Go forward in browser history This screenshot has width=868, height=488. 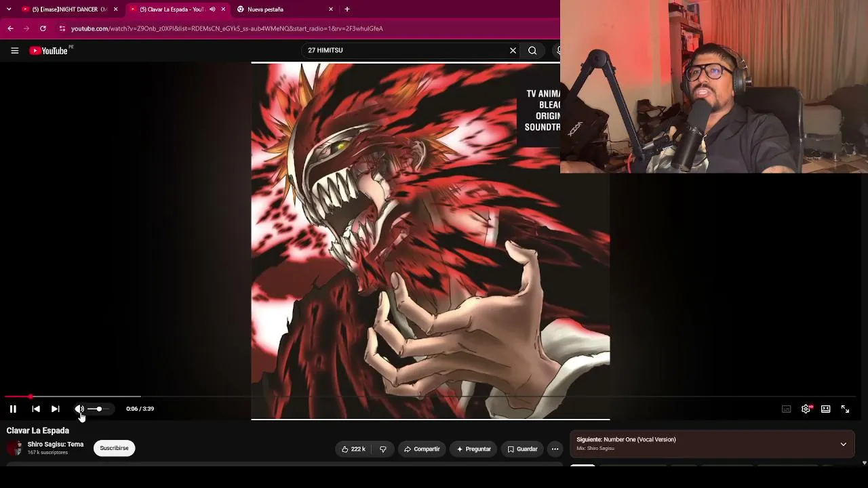pos(26,28)
